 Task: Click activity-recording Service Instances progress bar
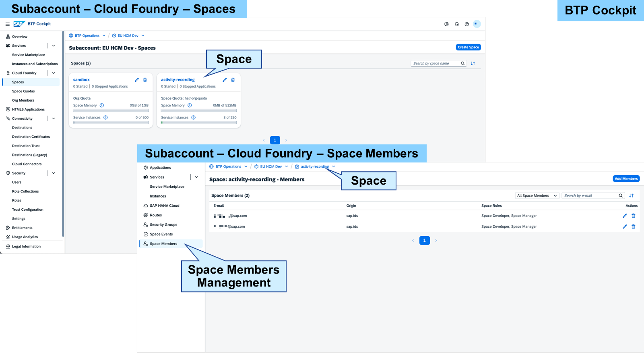click(199, 123)
